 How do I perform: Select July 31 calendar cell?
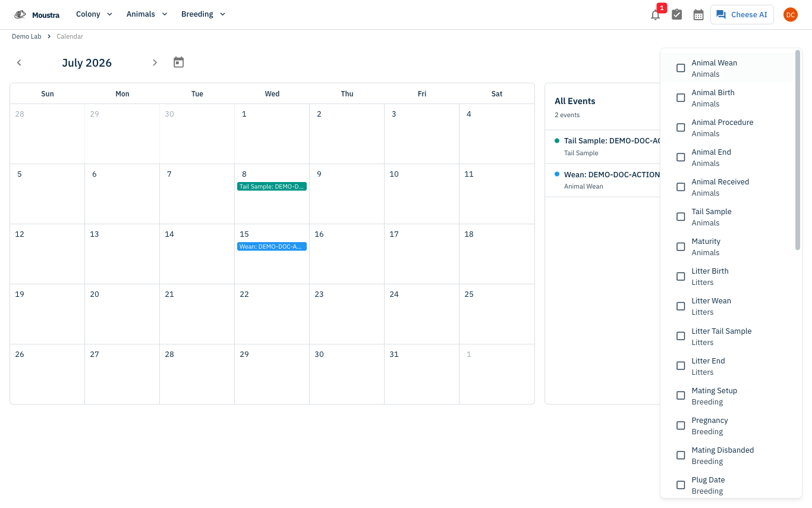tap(421, 374)
